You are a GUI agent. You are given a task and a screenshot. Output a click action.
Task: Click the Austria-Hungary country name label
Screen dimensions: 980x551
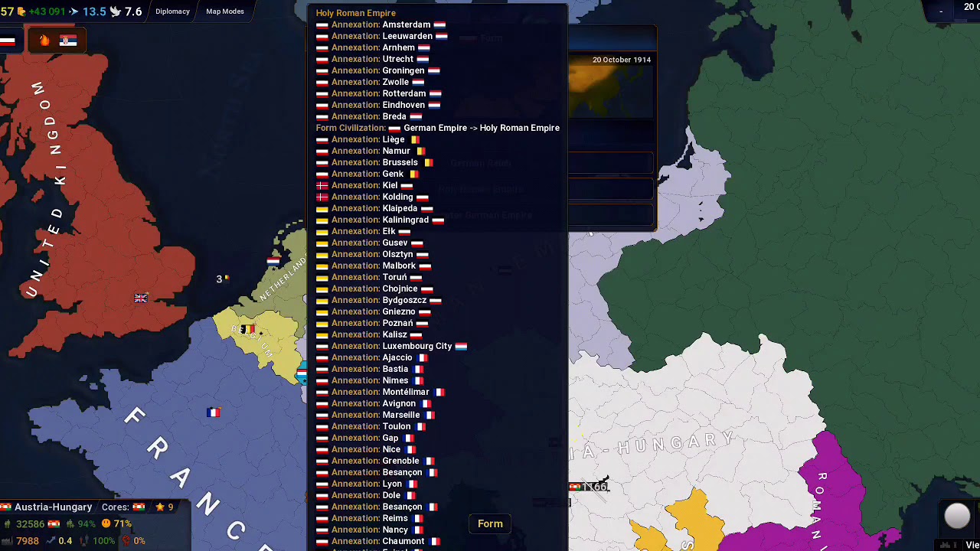click(x=53, y=507)
